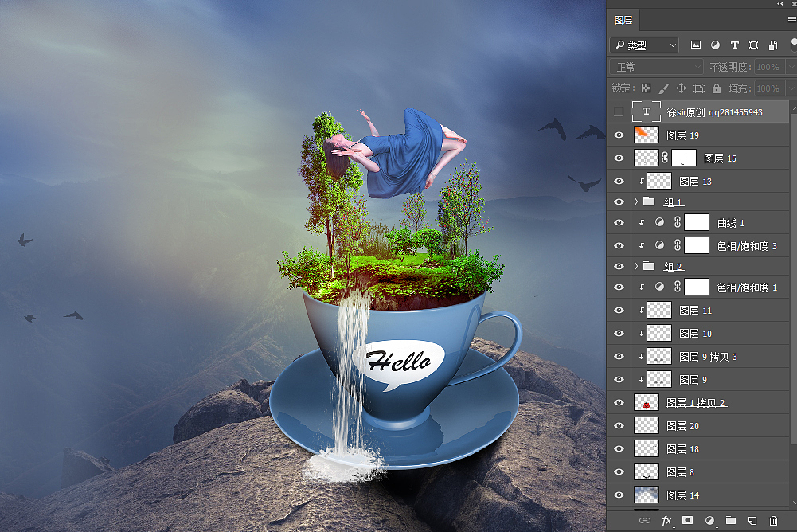Click adjustment icon of 色相/饱和度 1
Screen dimensions: 797x532
pos(659,287)
